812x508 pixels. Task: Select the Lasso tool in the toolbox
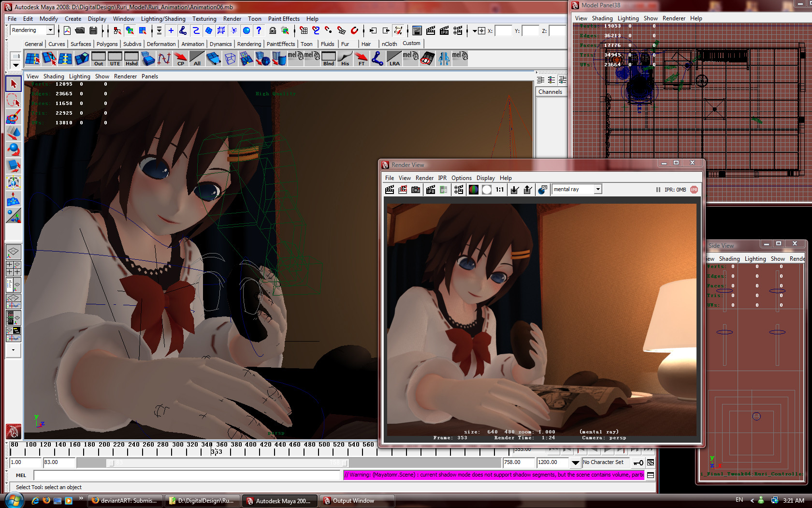pos(14,101)
